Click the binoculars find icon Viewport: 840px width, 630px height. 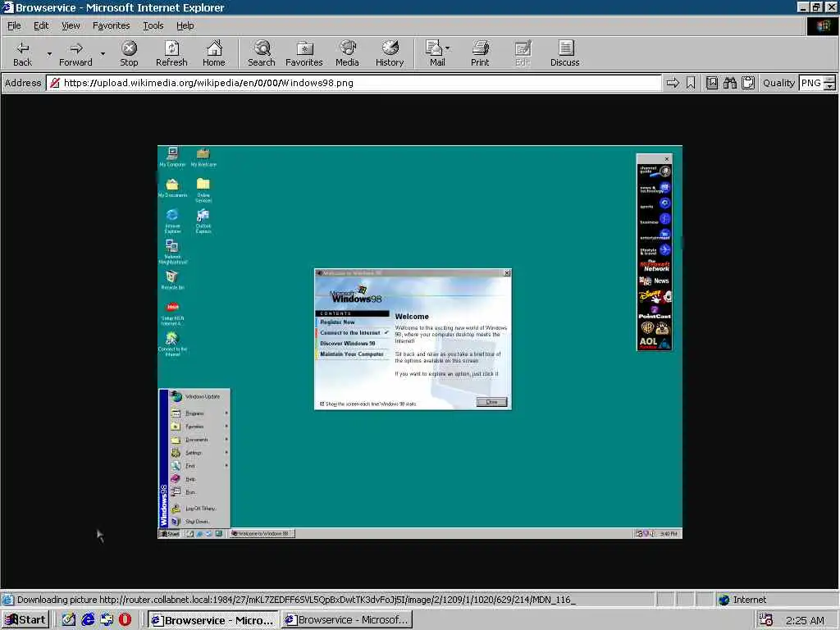click(x=729, y=83)
